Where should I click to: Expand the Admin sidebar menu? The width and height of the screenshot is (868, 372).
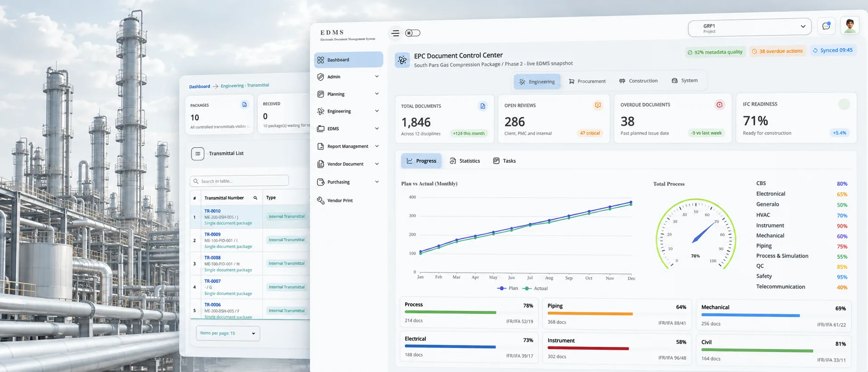click(348, 77)
